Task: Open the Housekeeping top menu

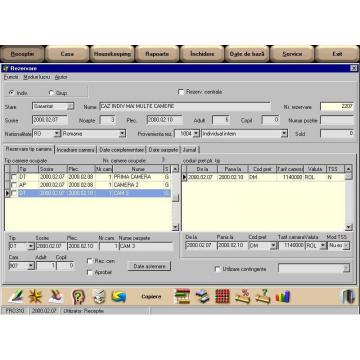Action: [112, 54]
